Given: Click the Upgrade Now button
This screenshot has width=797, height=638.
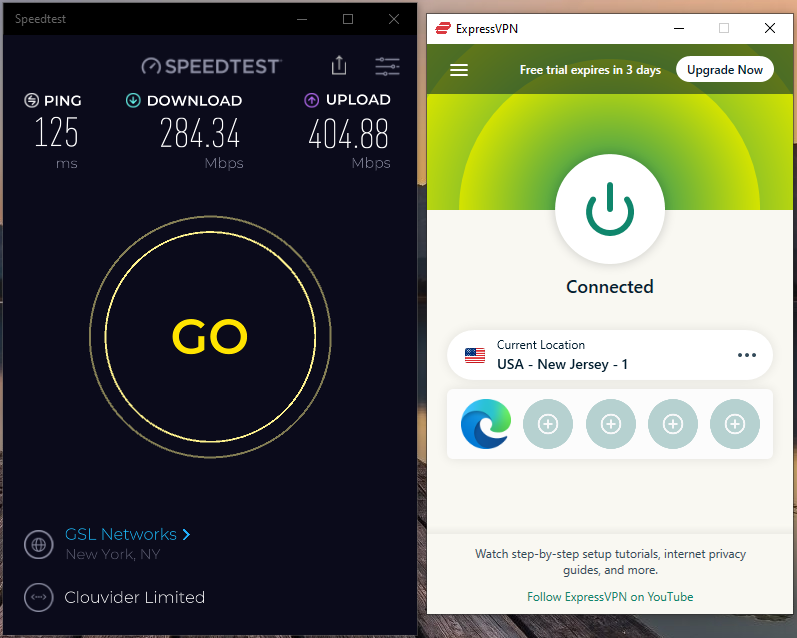Looking at the screenshot, I should tap(725, 70).
